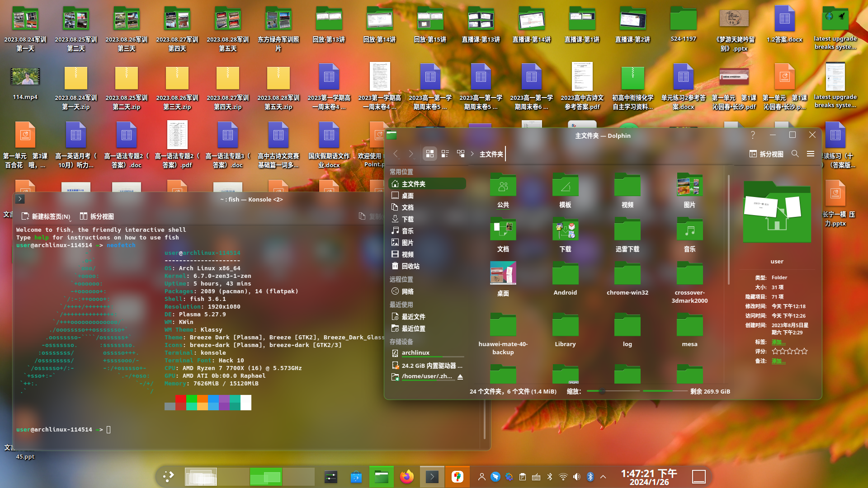Click the 添加 link next to 标签
The width and height of the screenshot is (868, 488).
tap(778, 342)
